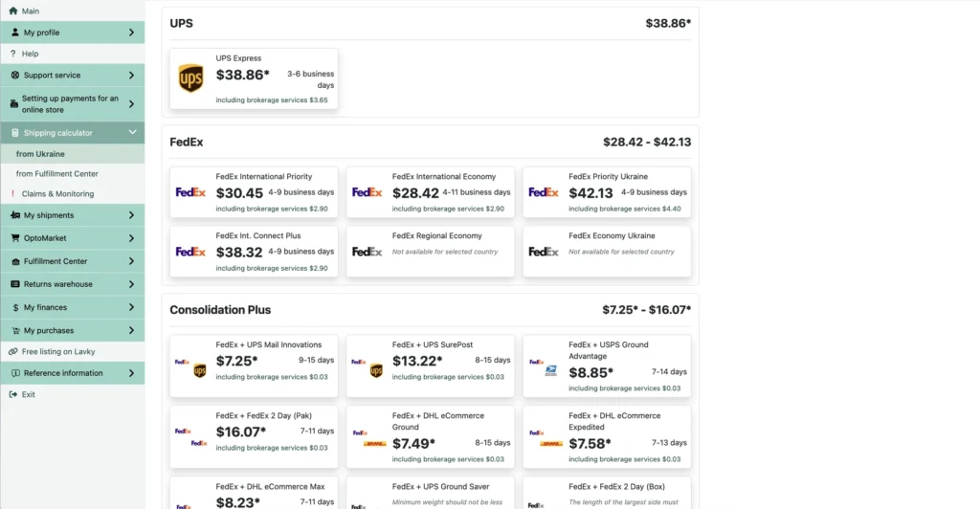The width and height of the screenshot is (980, 509).
Task: Click the Shipping calculator icon
Action: (15, 132)
